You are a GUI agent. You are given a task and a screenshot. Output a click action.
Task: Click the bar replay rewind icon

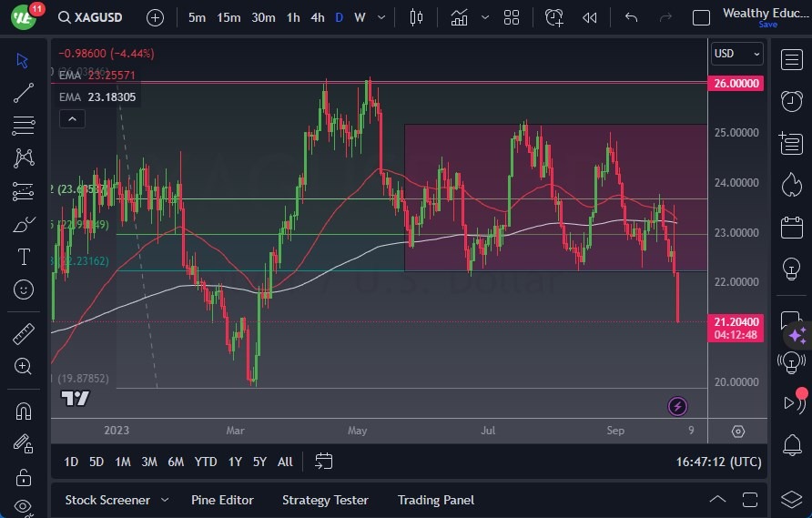[590, 17]
